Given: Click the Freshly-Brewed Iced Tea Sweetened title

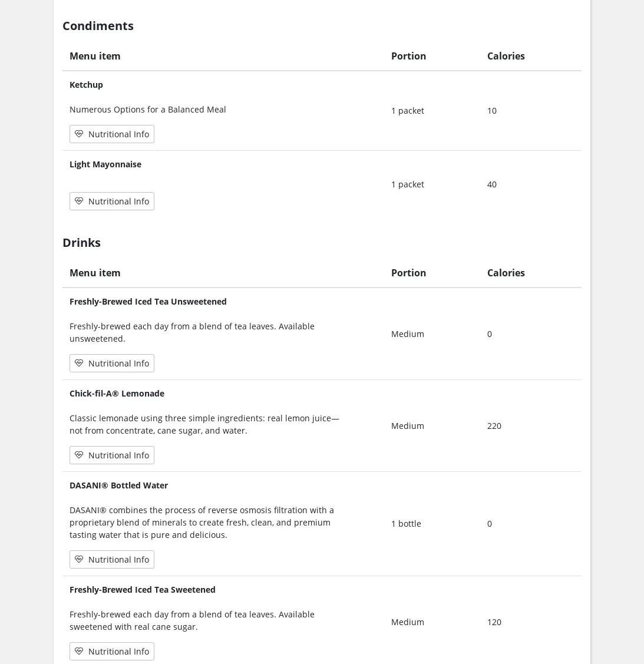Looking at the screenshot, I should [142, 589].
